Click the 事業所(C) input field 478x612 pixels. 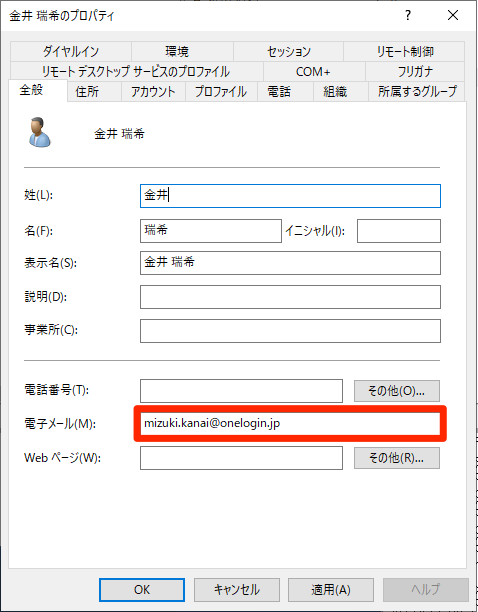(290, 331)
